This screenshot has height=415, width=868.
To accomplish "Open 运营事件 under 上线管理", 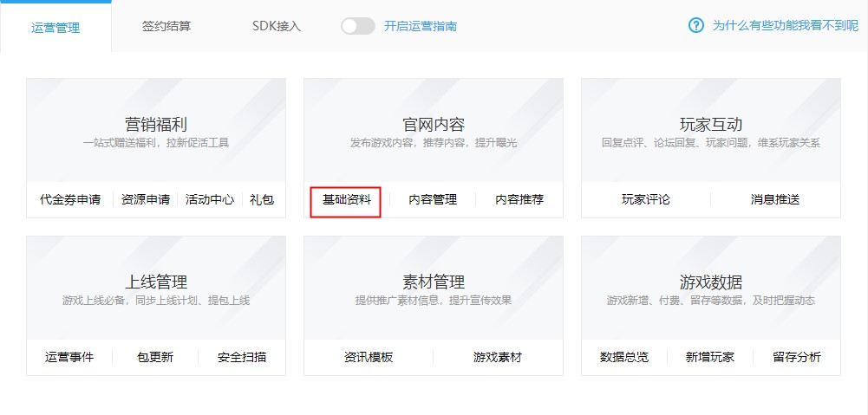I will point(69,358).
